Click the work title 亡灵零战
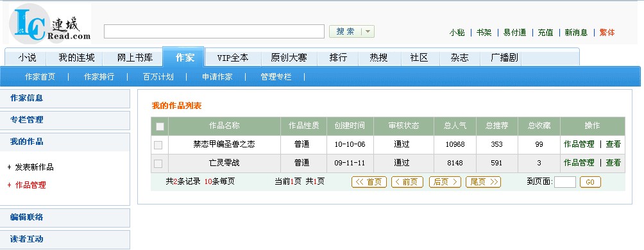Screen dimensions: 644x250 coord(225,163)
